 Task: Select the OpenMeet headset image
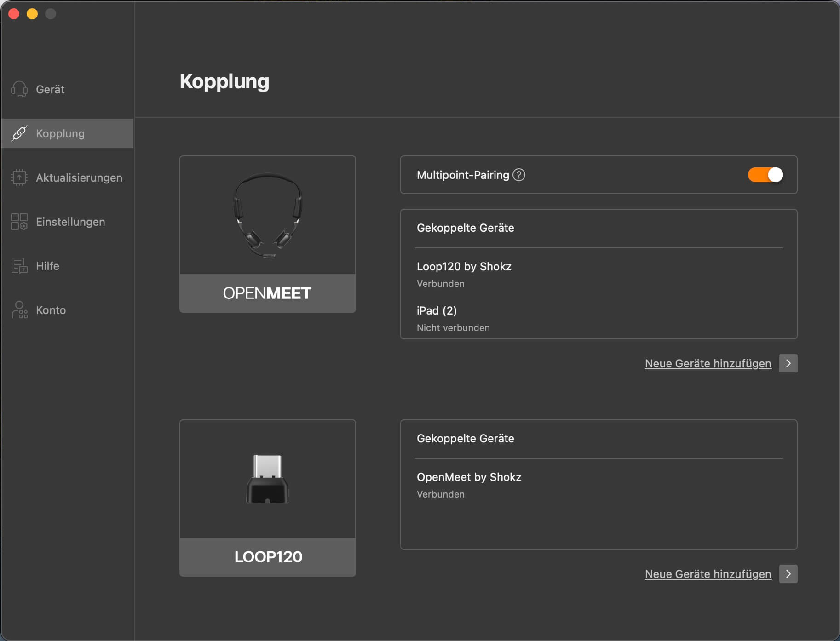(268, 215)
